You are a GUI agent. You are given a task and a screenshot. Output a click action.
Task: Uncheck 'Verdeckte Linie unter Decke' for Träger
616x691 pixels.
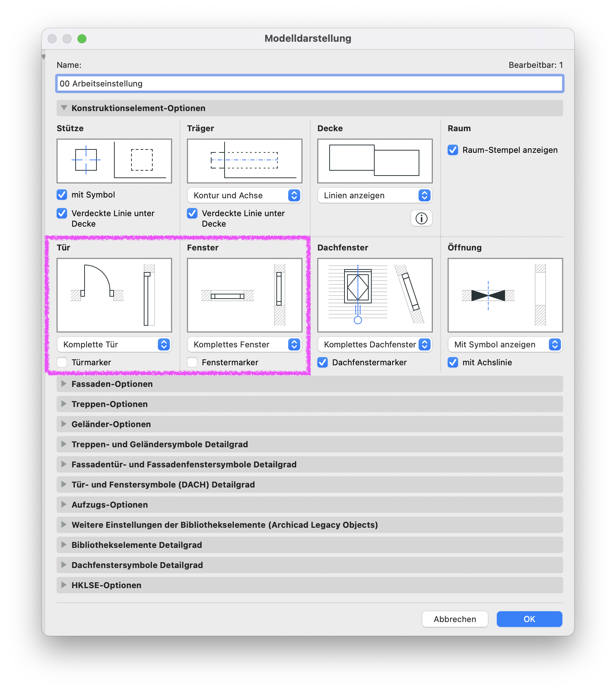[192, 213]
